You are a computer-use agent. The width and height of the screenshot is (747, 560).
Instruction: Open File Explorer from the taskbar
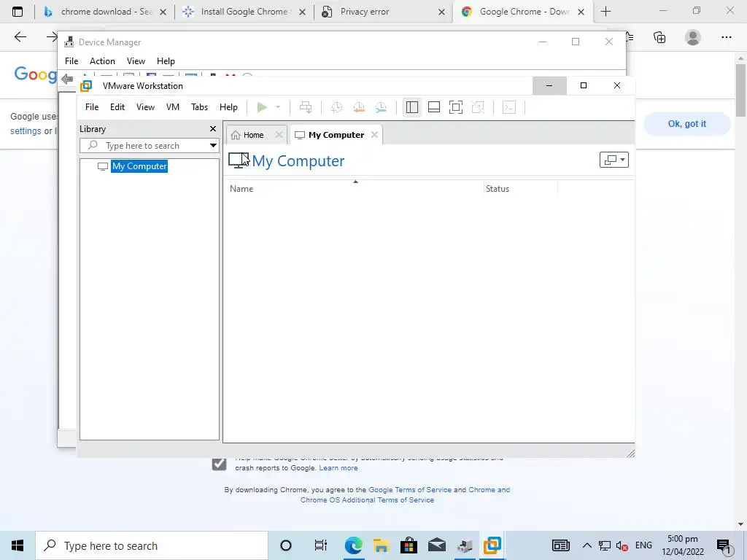381,545
